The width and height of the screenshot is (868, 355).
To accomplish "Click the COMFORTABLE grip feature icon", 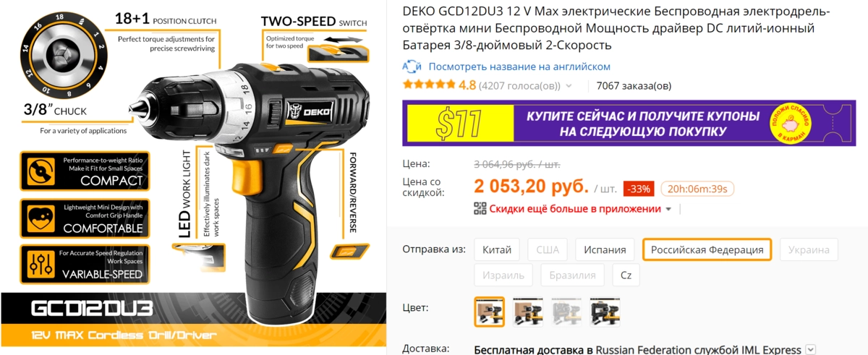I will 40,218.
